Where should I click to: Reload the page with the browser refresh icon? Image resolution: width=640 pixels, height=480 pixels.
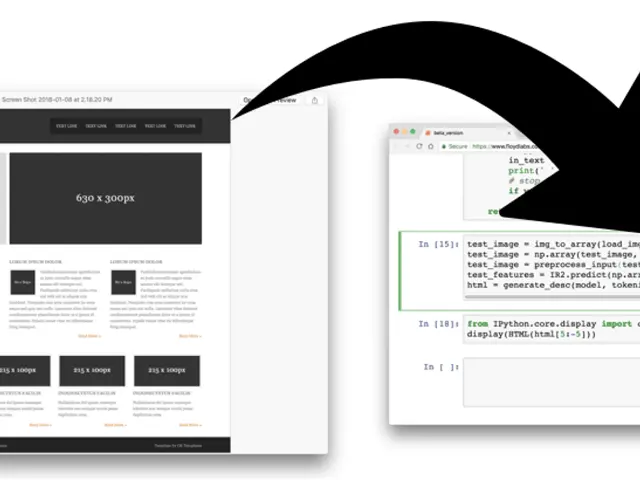[420, 146]
